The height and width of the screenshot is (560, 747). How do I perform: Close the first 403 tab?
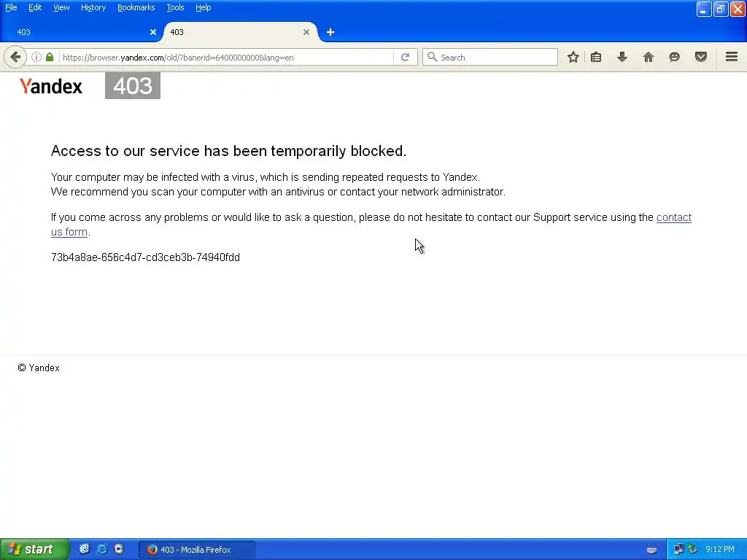pos(153,32)
